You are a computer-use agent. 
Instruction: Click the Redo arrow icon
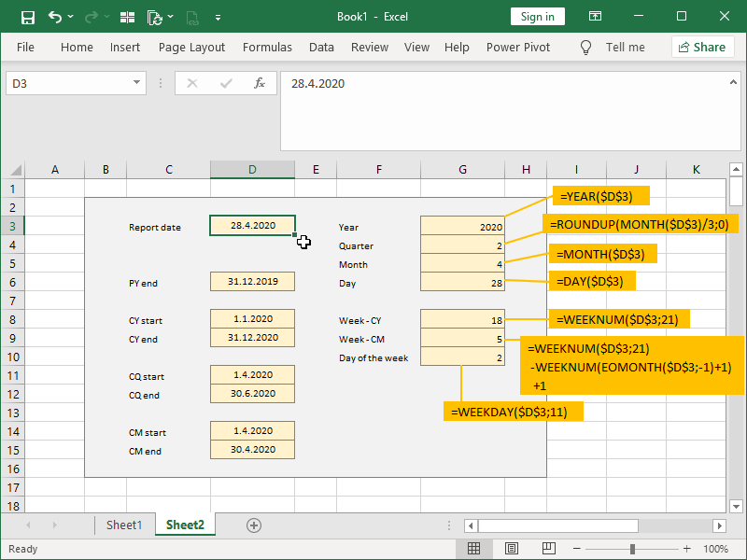[x=91, y=18]
